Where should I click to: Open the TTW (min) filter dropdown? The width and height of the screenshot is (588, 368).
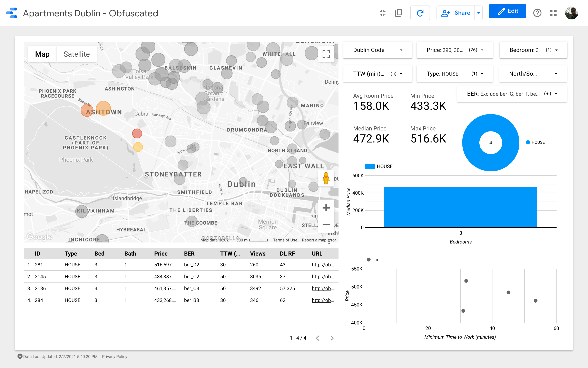click(x=378, y=74)
